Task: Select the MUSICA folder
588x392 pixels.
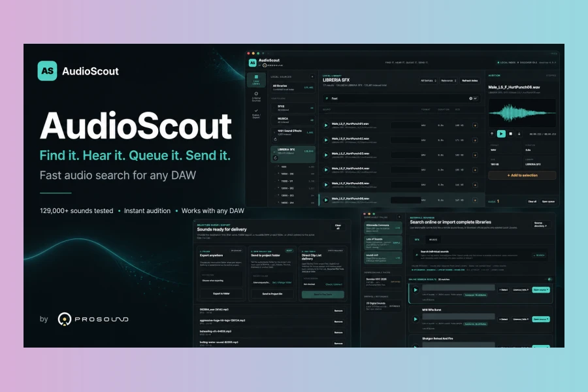Action: click(x=293, y=120)
